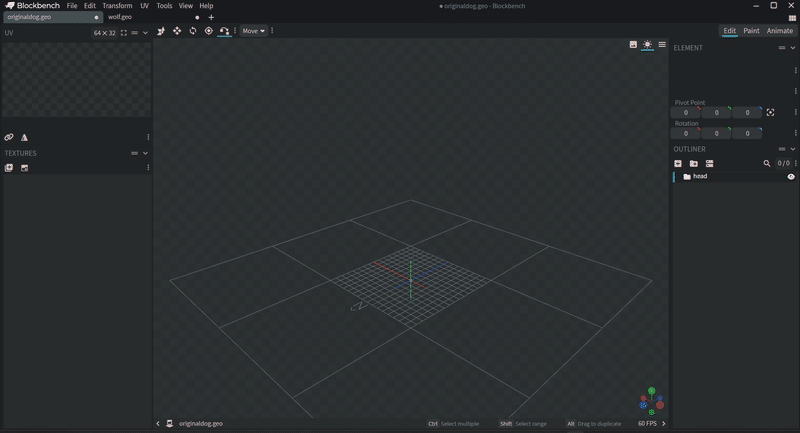The height and width of the screenshot is (433, 800).
Task: Click the Rotation X field
Action: [x=686, y=134]
